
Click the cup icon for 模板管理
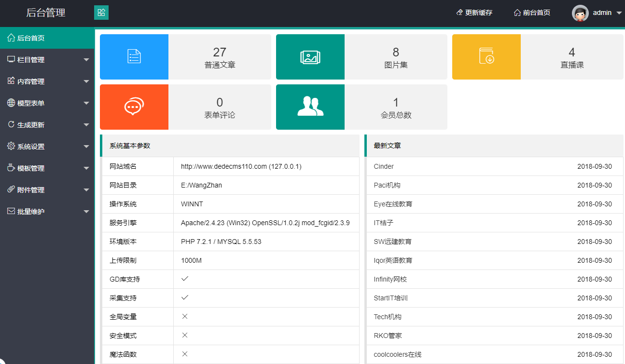11,168
